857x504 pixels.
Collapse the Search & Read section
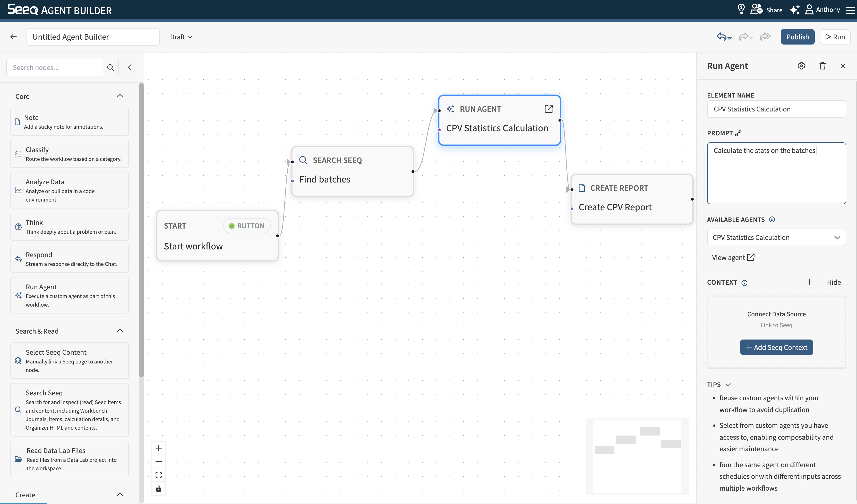pyautogui.click(x=120, y=331)
